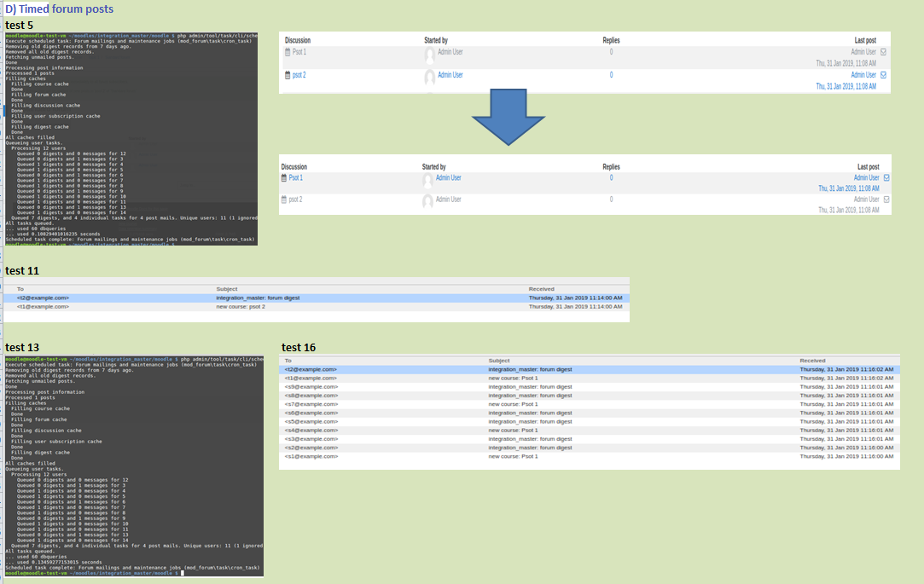Image resolution: width=924 pixels, height=584 pixels.
Task: Click the user avatar in greyed-out psot 2 row
Action: tap(427, 202)
